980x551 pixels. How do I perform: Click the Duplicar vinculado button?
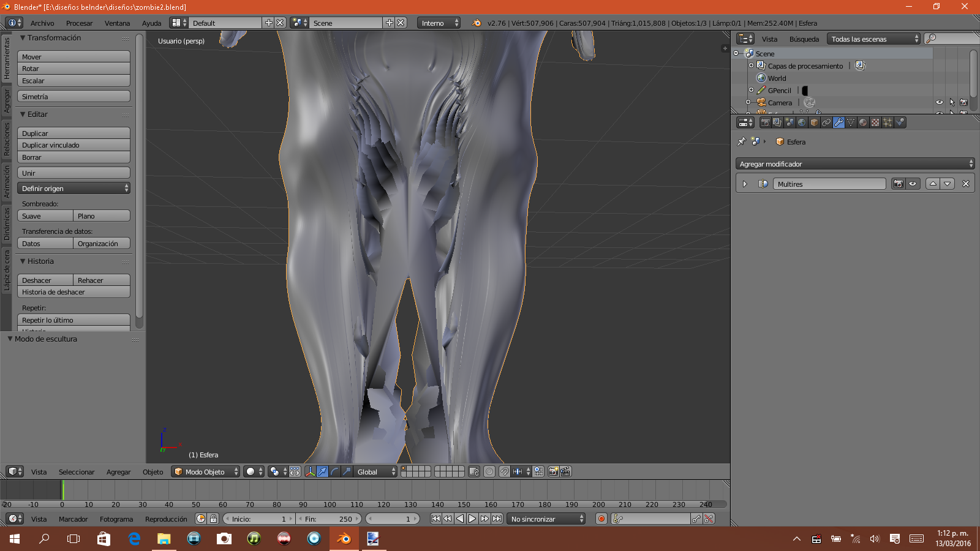pos(73,145)
